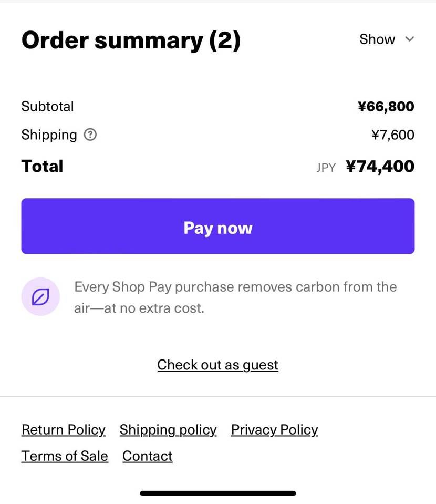Tap the home indicator bar at bottom
The image size is (436, 504).
(x=217, y=493)
